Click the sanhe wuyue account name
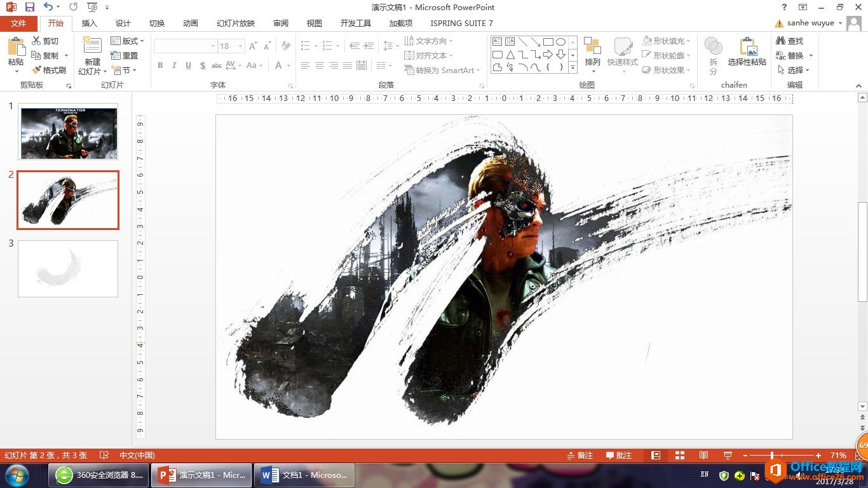This screenshot has width=868, height=488. pos(811,24)
